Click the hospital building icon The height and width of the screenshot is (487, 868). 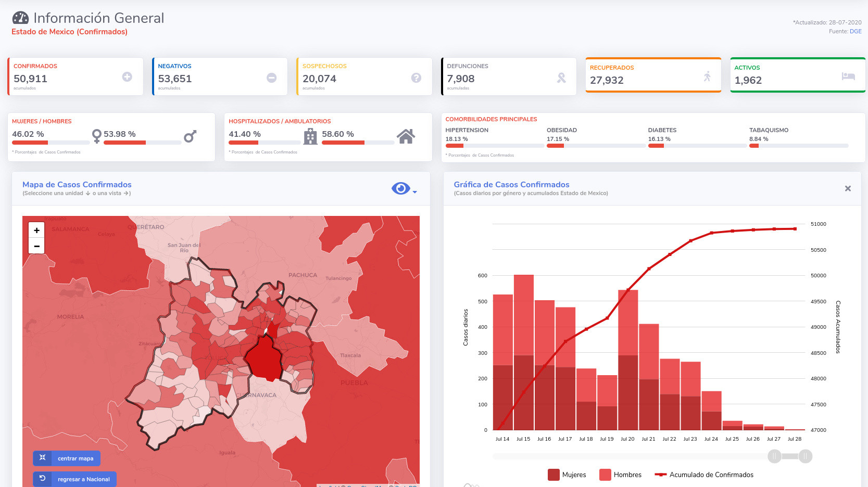pyautogui.click(x=310, y=136)
